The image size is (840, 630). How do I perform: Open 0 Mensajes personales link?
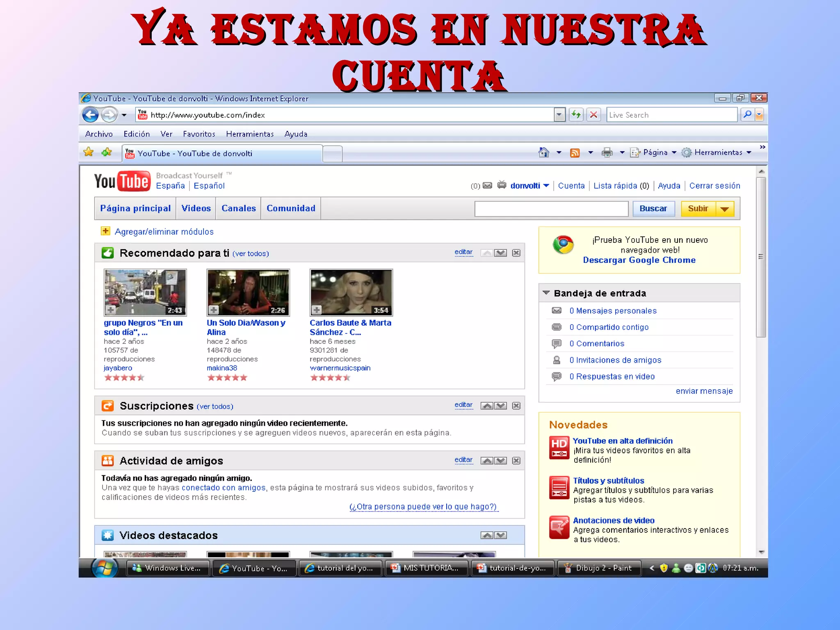[x=613, y=311]
